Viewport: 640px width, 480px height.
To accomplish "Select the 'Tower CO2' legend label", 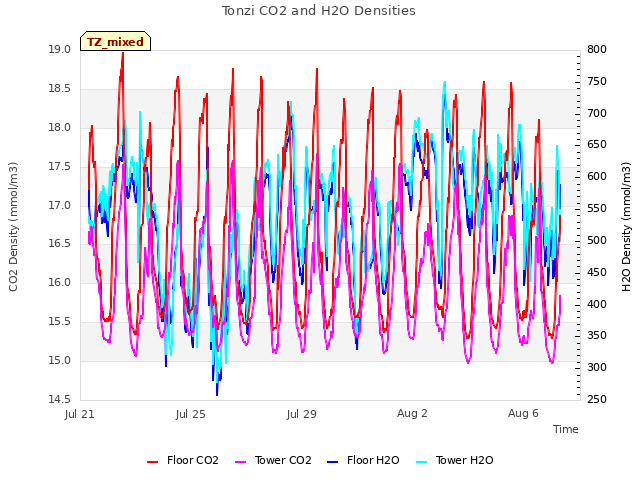I will [283, 460].
